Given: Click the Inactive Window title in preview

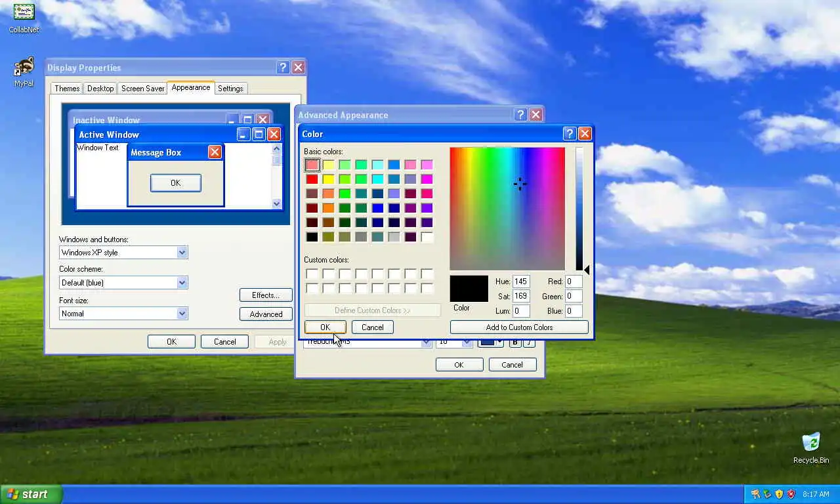Looking at the screenshot, I should pyautogui.click(x=106, y=121).
